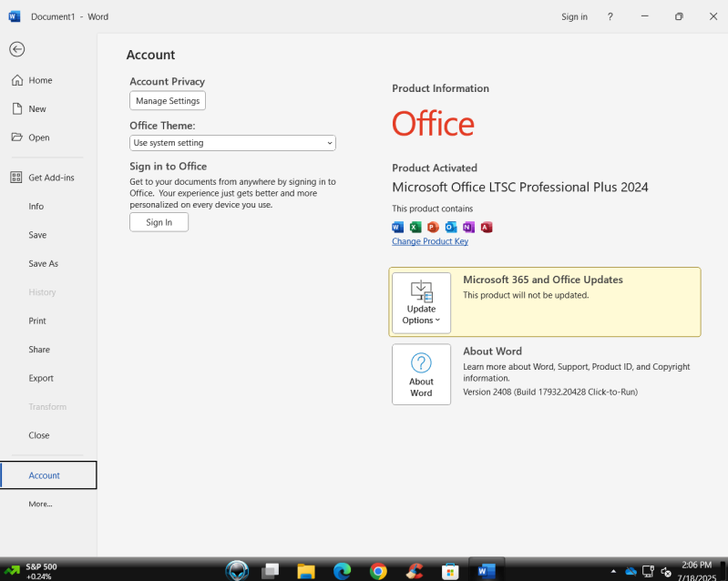Click the greyed History sidebar item
Screen dimensions: 728x581
pyautogui.click(x=42, y=292)
